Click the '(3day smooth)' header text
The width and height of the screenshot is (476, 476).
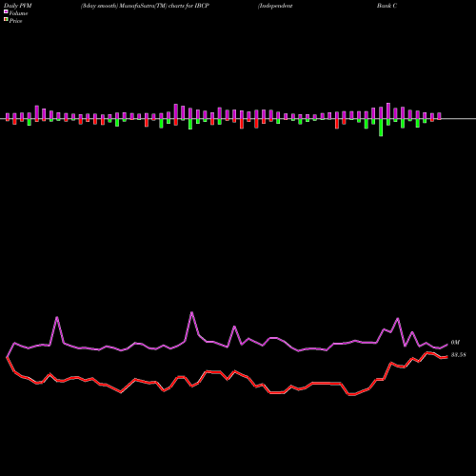tap(99, 6)
